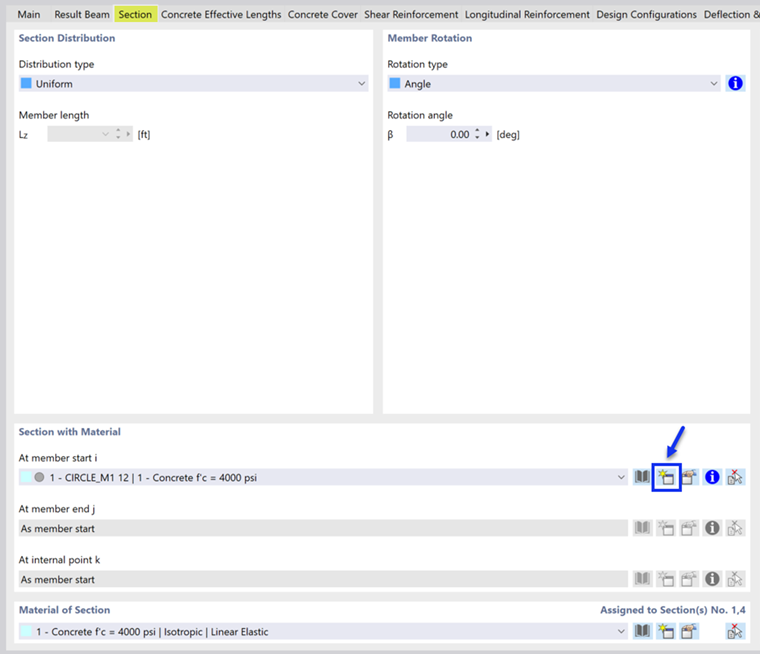Click Uniform distribution blue color swatch
Viewport: 760px width, 654px height.
click(x=26, y=83)
